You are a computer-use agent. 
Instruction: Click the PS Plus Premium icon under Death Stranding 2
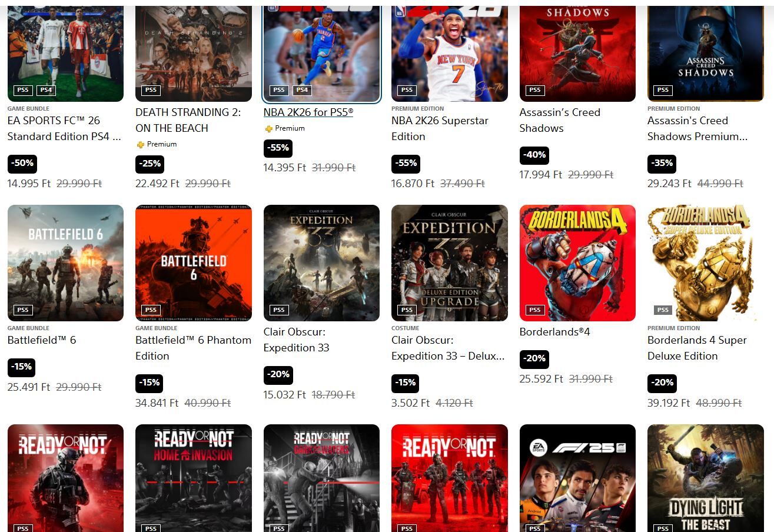tap(140, 144)
